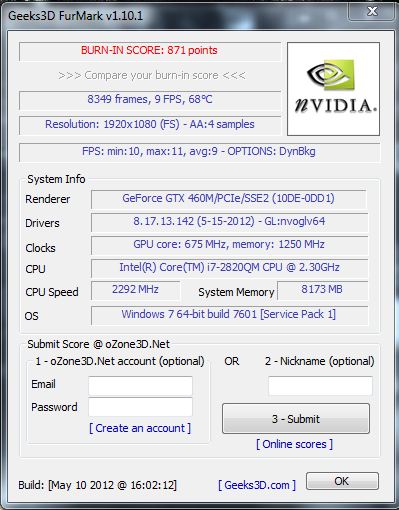Click the 'System Info' group label
Image resolution: width=399 pixels, height=510 pixels.
click(56, 179)
